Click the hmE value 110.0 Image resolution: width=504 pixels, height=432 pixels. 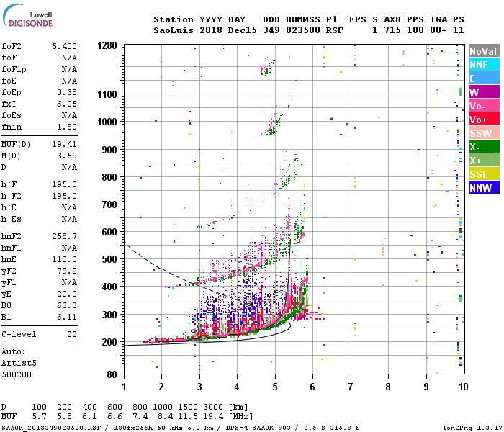(65, 259)
